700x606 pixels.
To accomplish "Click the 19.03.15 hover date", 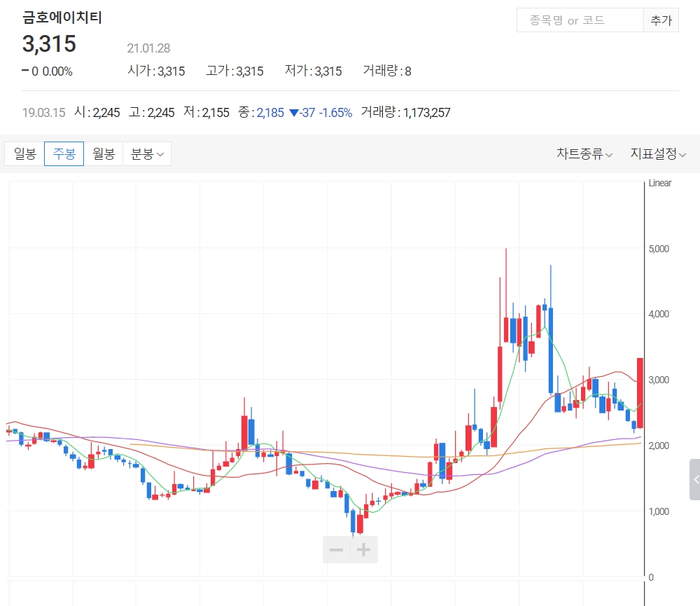I will [43, 113].
